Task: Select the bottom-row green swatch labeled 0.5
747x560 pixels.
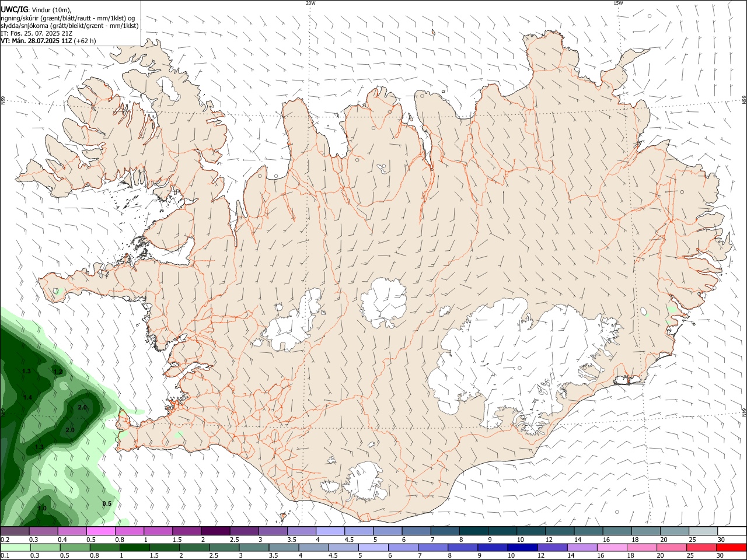Action: click(75, 548)
